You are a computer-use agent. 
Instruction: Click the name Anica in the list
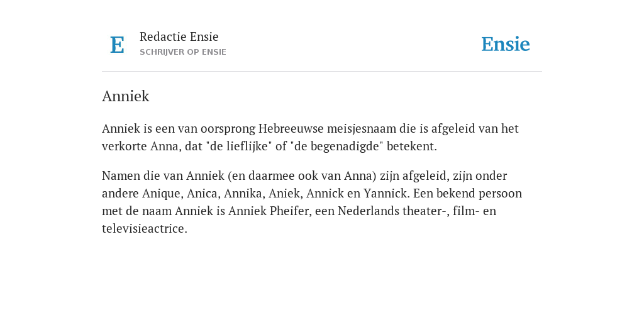pos(203,194)
